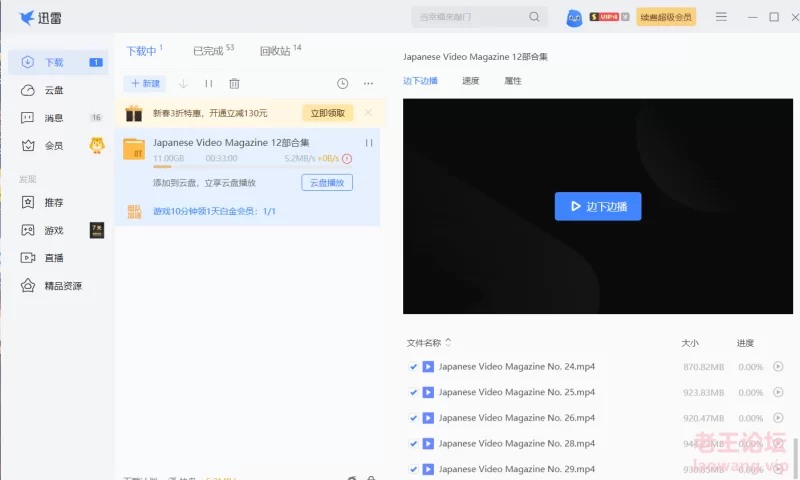Screen dimensions: 800x480
Task: Click the 大小 column header
Action: coord(690,343)
